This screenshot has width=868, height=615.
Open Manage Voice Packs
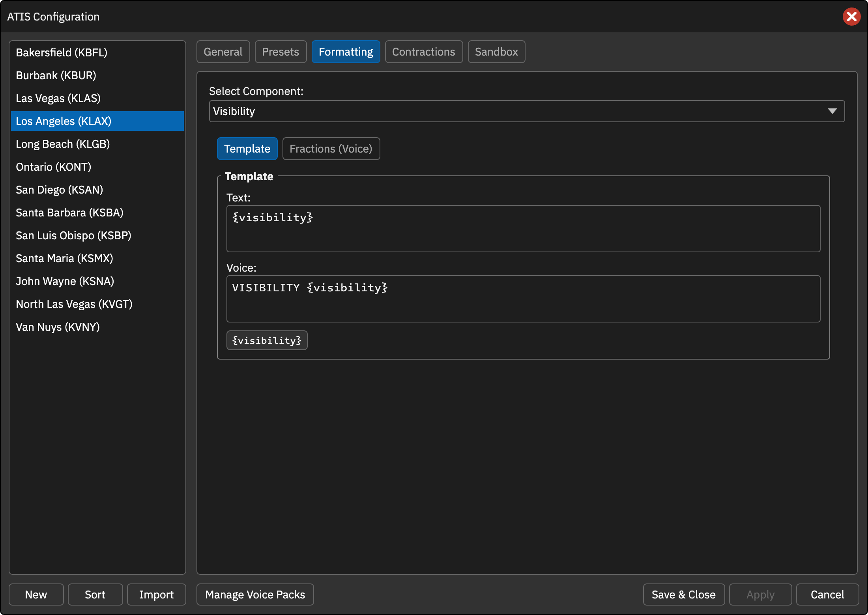tap(255, 594)
